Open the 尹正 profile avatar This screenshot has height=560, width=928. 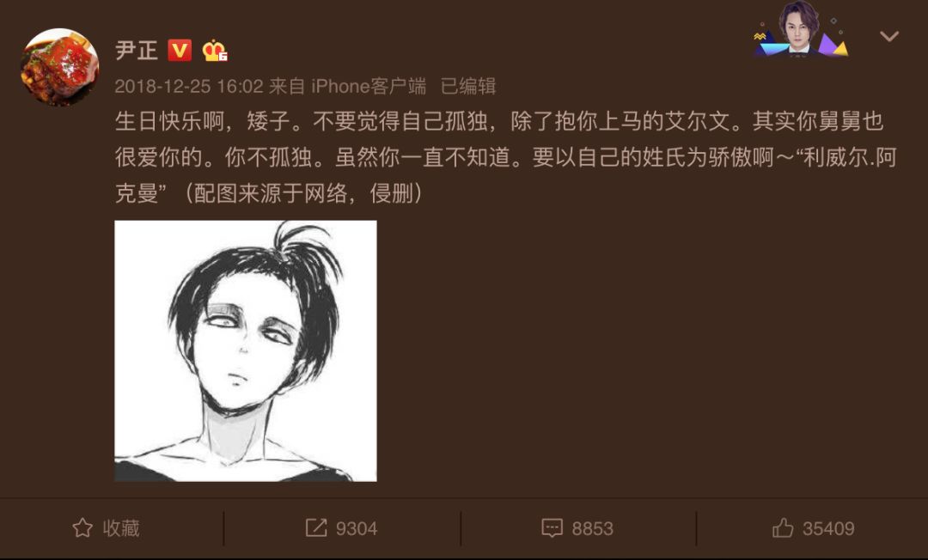[x=60, y=67]
